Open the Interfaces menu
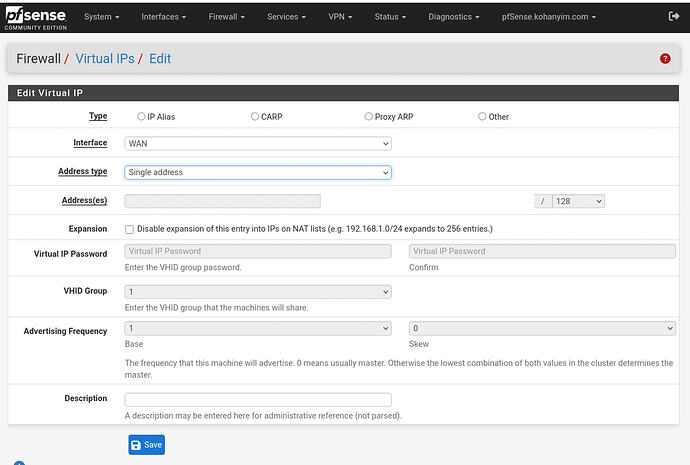This screenshot has width=690, height=465. 164,17
